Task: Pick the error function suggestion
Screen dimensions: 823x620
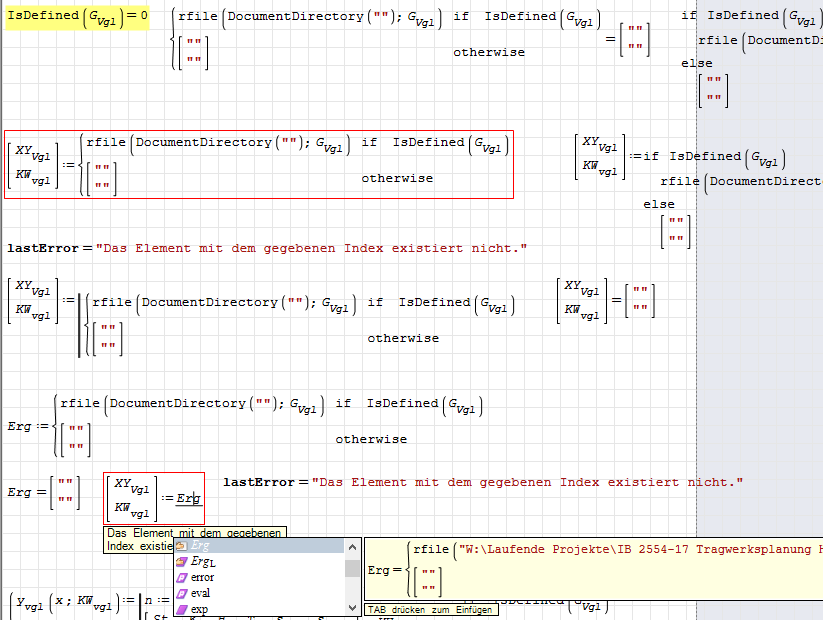Action: [202, 578]
